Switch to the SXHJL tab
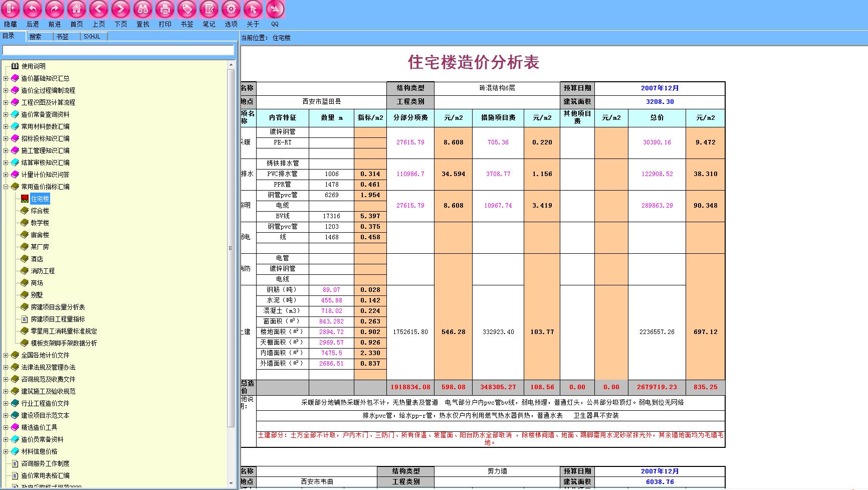868x490 pixels. click(92, 37)
